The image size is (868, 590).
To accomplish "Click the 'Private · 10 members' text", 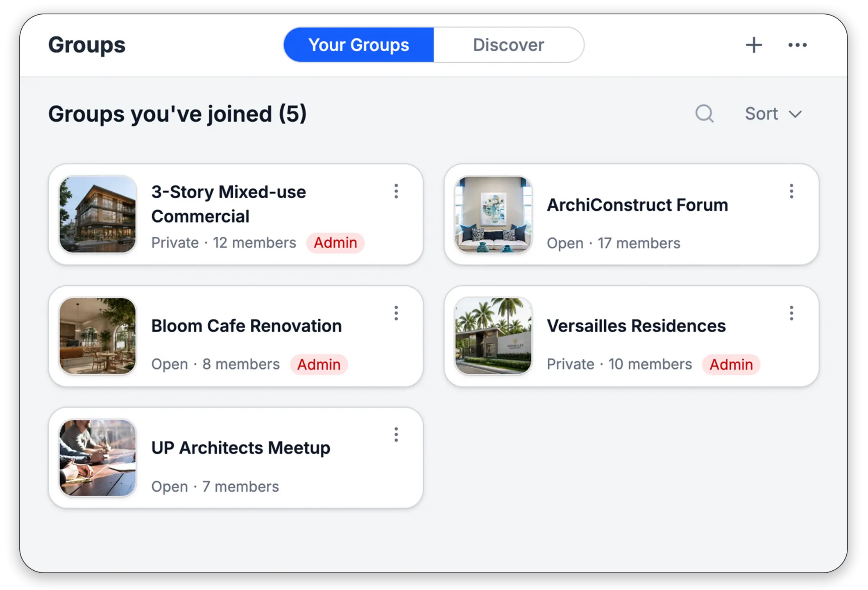I will point(619,364).
